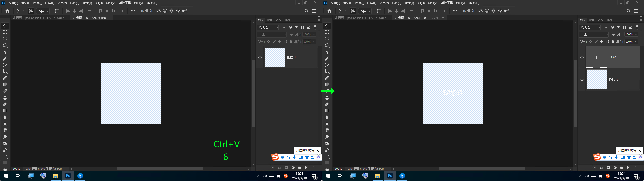Pick the Horizontal Type tool in right window

327,156
